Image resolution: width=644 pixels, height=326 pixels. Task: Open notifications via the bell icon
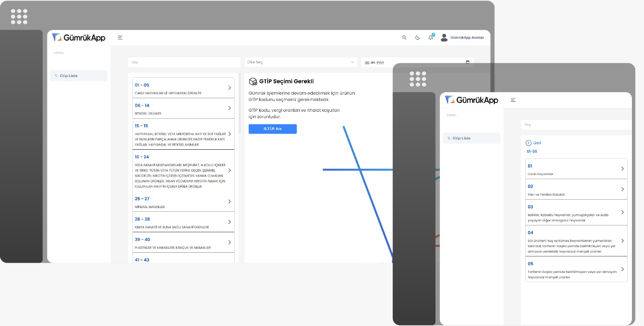tap(431, 37)
